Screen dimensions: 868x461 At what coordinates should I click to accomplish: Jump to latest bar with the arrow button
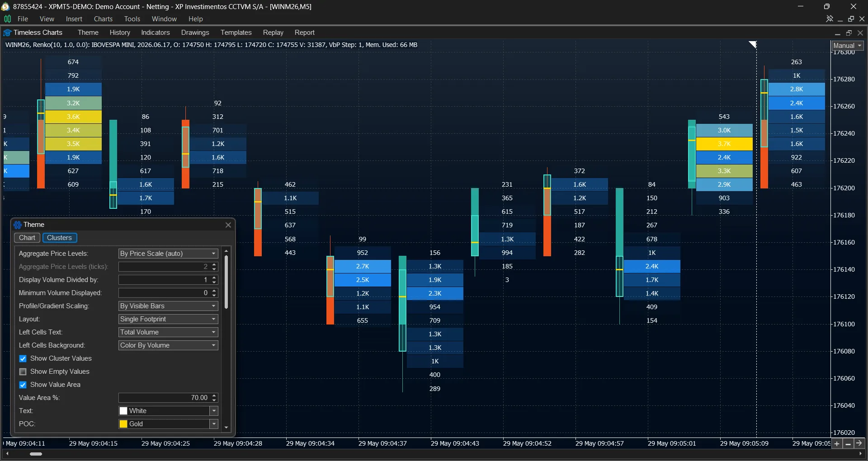click(x=859, y=444)
